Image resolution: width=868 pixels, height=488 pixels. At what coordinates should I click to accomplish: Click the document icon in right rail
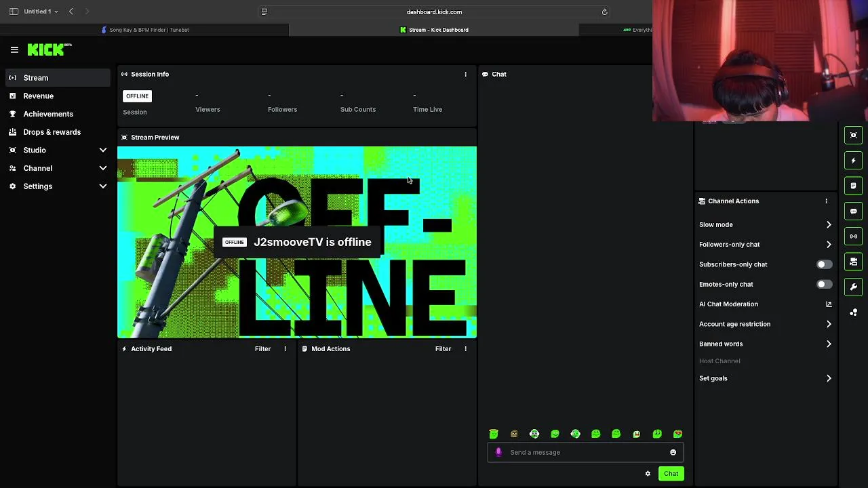click(853, 186)
